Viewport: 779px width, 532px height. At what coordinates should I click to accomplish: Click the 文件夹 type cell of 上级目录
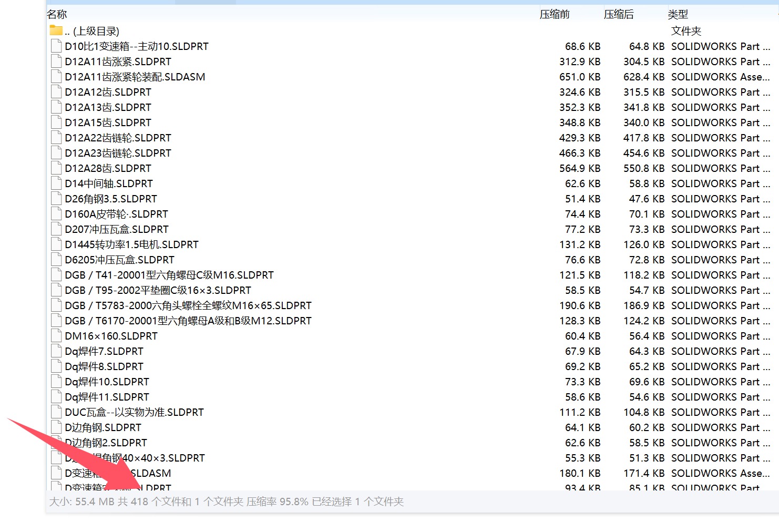(686, 31)
